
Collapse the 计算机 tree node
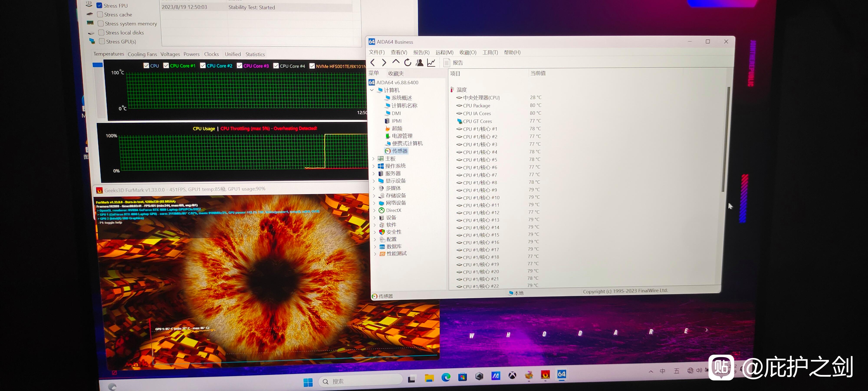point(372,90)
